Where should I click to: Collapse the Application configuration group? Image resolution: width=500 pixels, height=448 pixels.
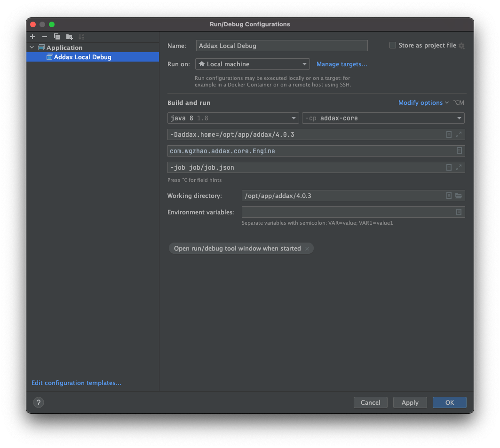[x=32, y=47]
